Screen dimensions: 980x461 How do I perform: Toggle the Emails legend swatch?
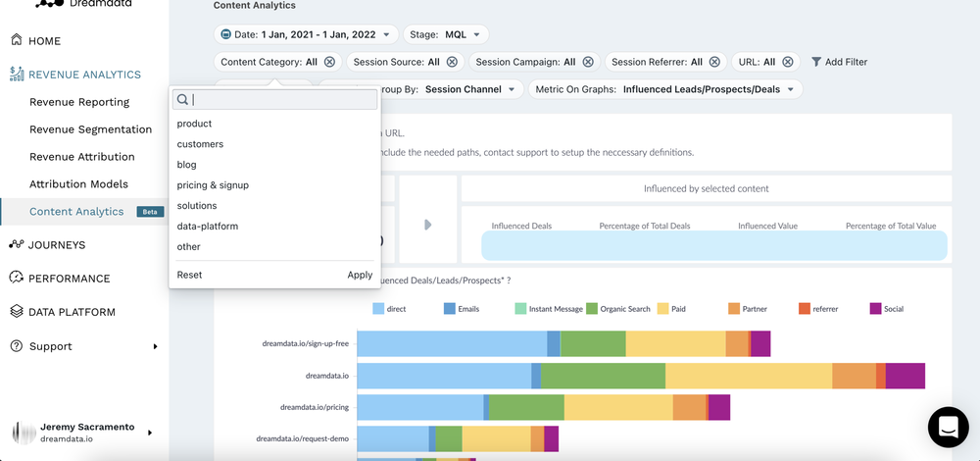(450, 308)
